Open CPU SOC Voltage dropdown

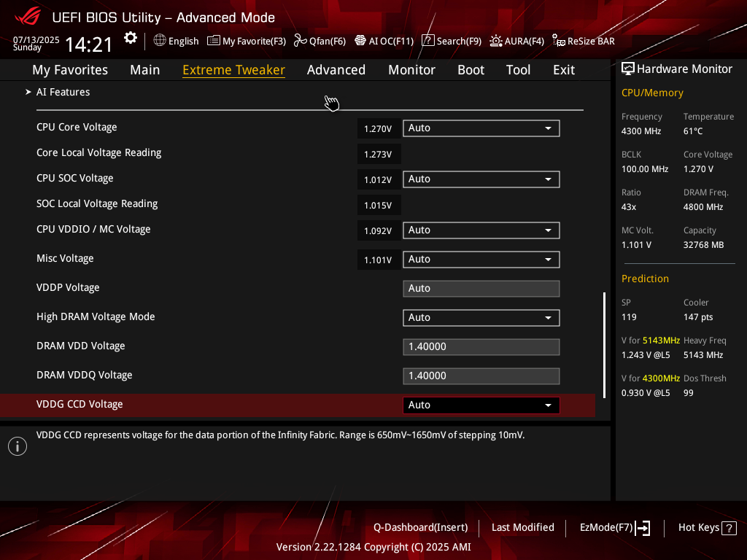[481, 179]
